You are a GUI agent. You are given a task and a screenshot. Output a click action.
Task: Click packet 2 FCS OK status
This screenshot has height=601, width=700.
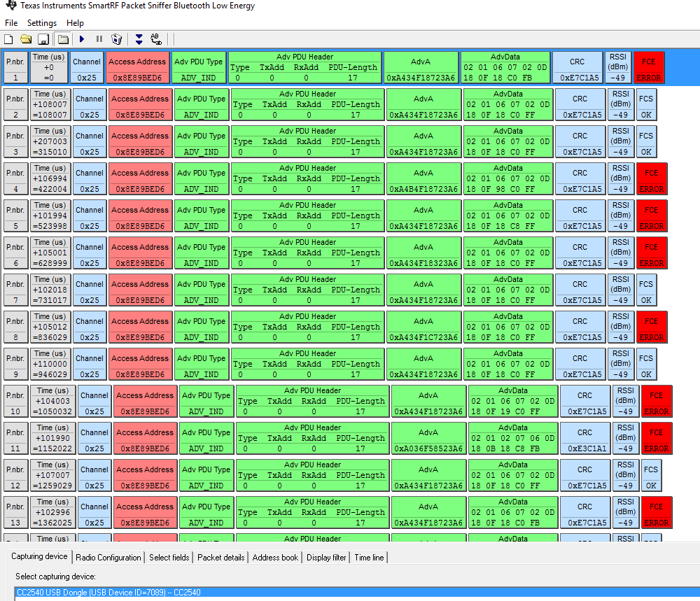[646, 104]
